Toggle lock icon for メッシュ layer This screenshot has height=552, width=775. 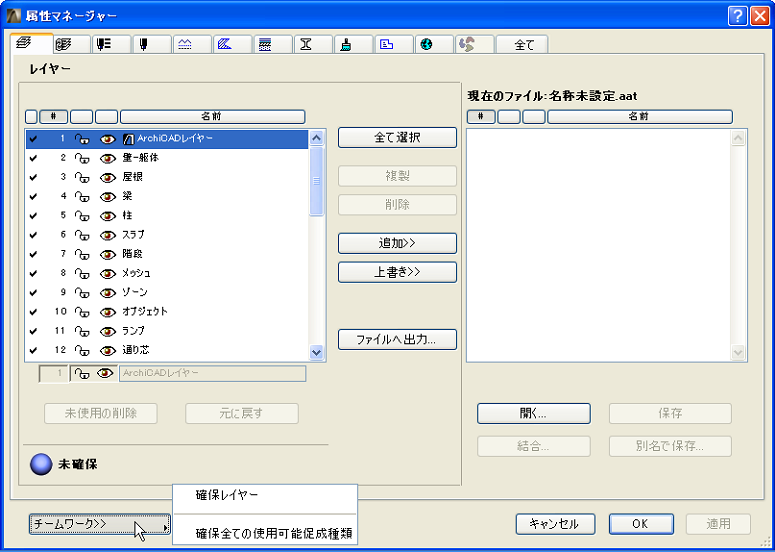click(82, 274)
